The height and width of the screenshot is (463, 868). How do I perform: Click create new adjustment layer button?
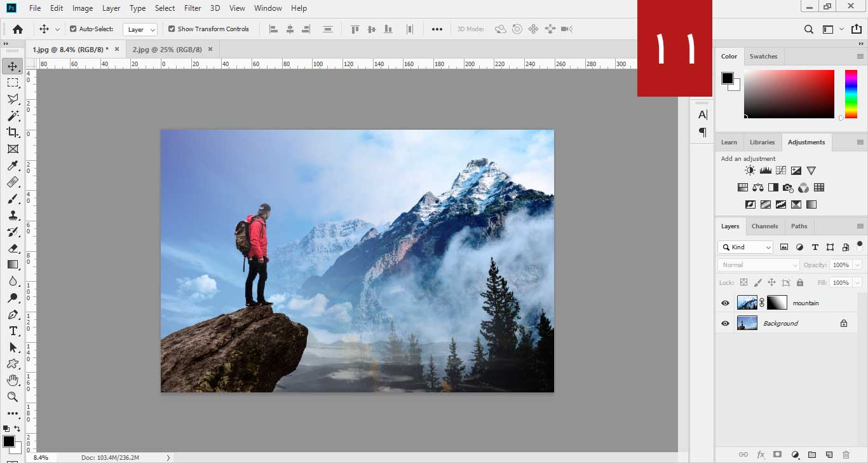(794, 455)
